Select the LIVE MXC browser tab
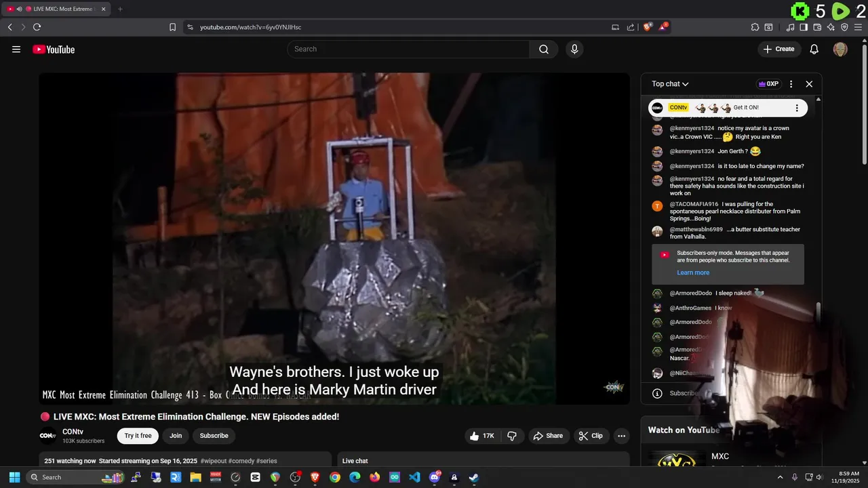 [57, 9]
